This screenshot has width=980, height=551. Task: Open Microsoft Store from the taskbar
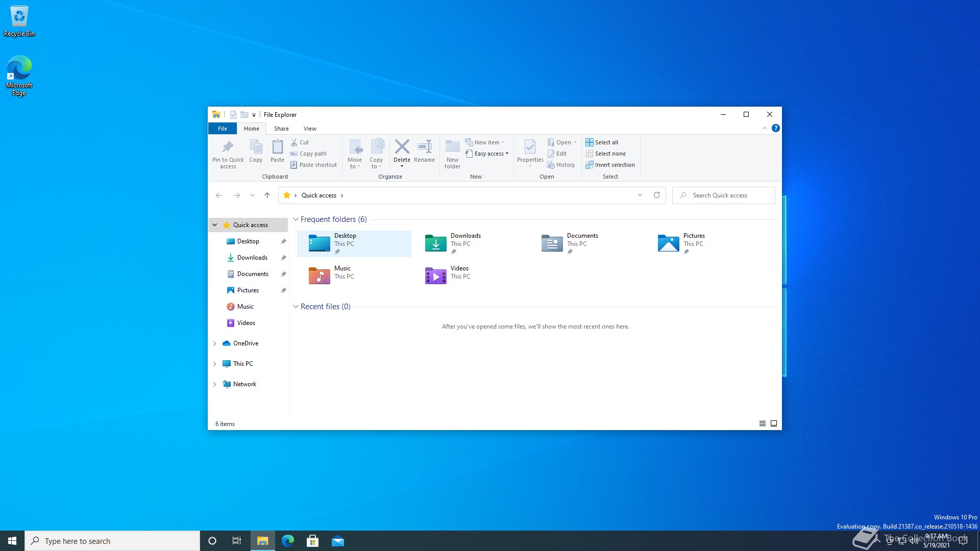(x=312, y=541)
